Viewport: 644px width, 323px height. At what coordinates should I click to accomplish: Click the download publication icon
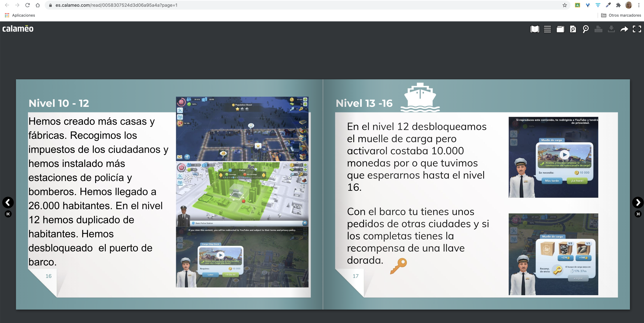(x=611, y=29)
